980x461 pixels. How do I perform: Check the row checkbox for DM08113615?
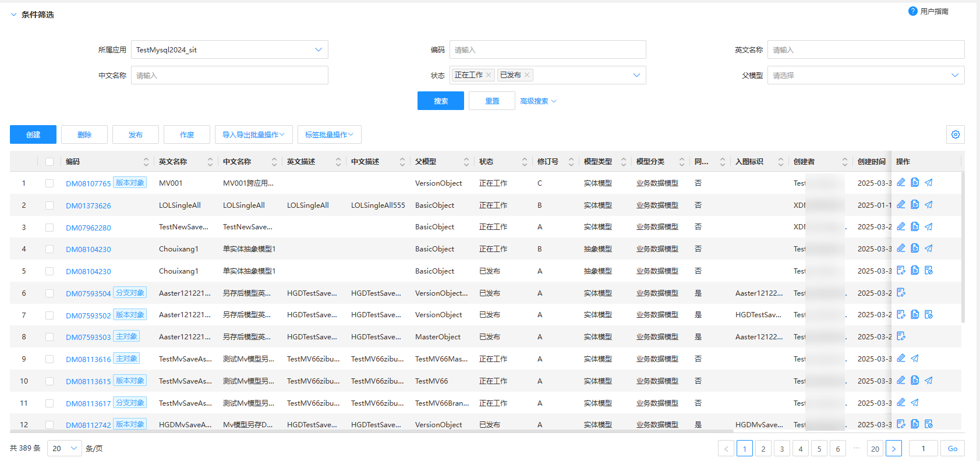click(49, 381)
